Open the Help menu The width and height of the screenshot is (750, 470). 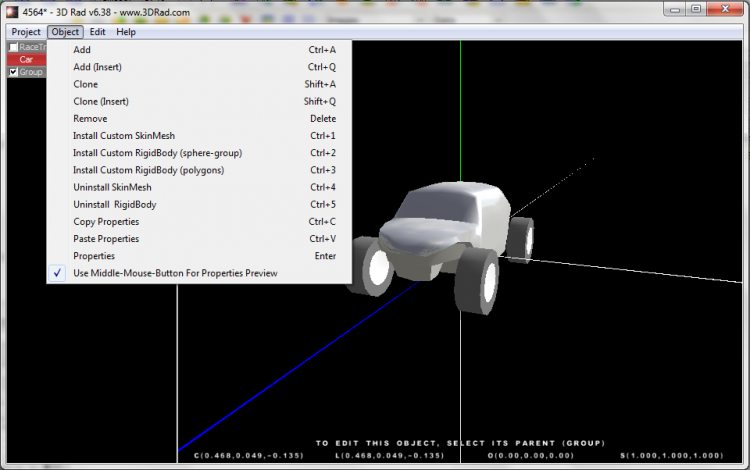pyautogui.click(x=126, y=32)
